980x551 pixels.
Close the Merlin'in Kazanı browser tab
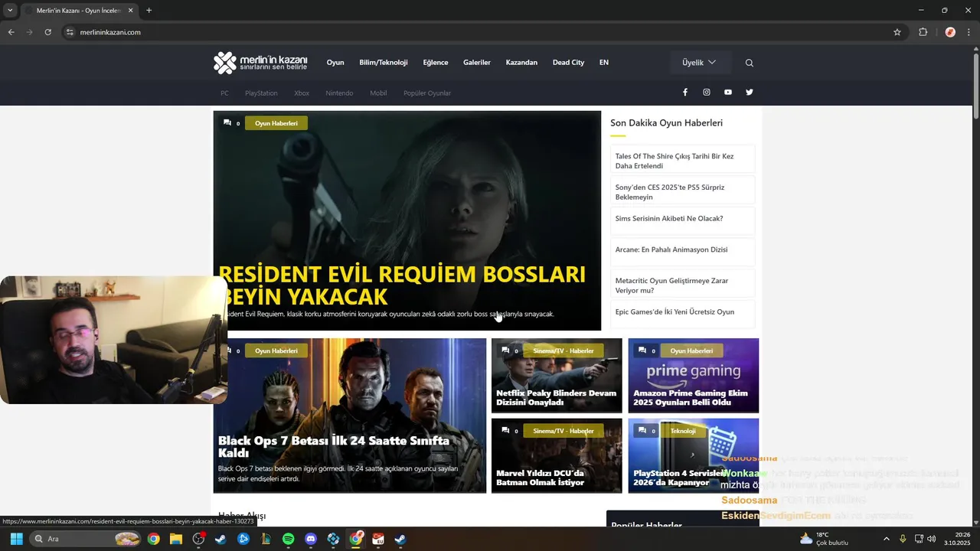click(130, 11)
